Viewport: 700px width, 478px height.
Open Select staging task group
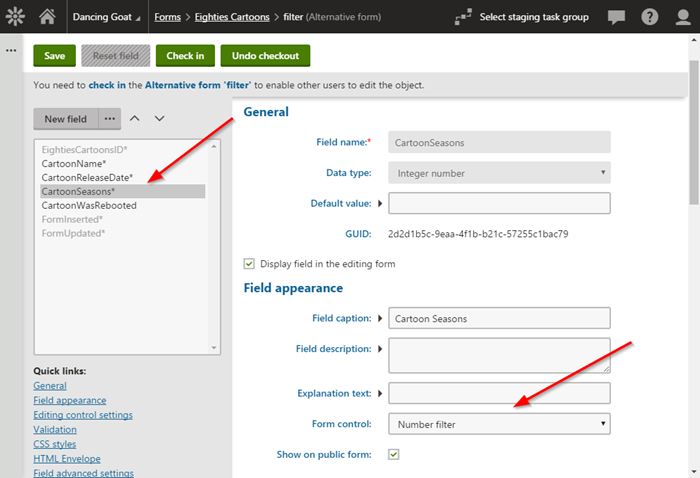[x=534, y=17]
